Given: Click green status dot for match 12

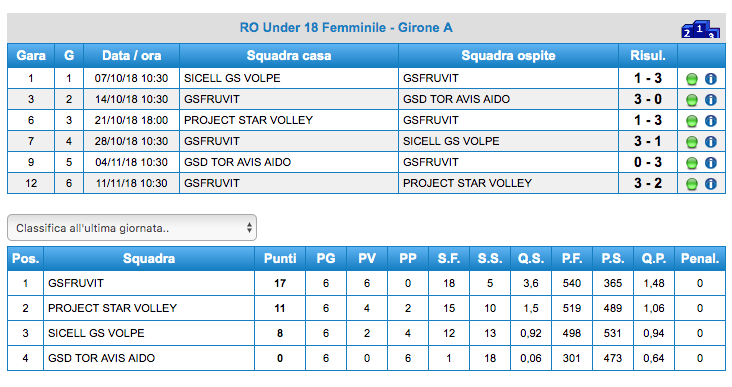Looking at the screenshot, I should pyautogui.click(x=692, y=184).
